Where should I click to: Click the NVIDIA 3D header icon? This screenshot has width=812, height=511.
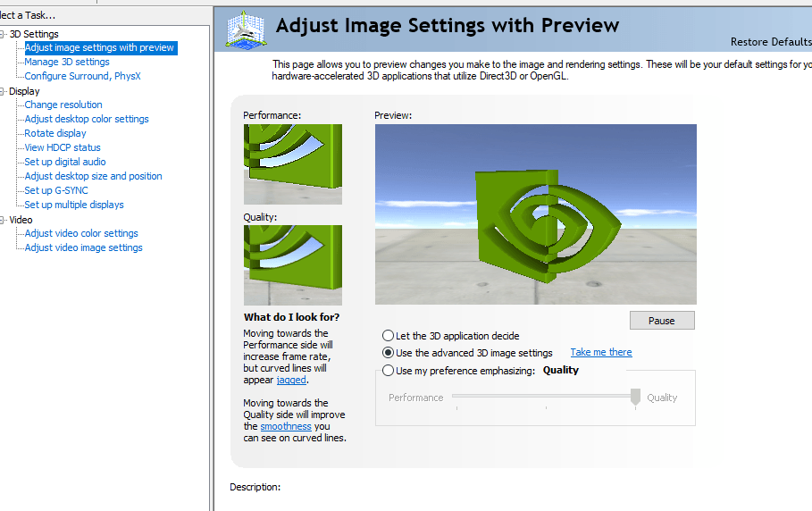point(246,29)
